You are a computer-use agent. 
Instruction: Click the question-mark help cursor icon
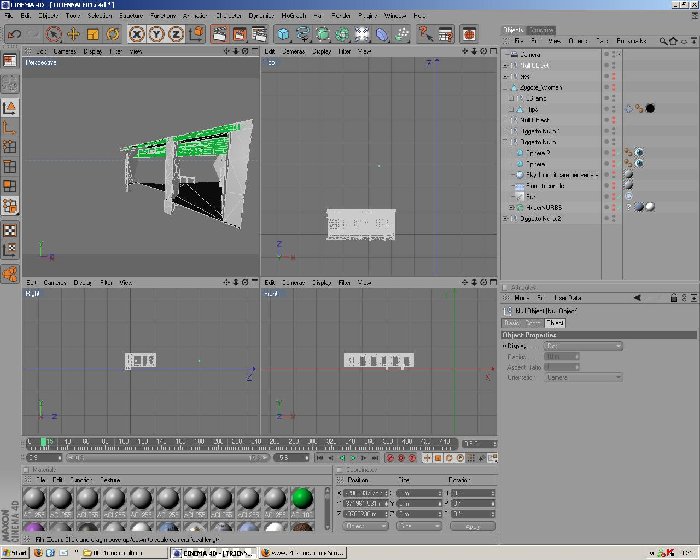coord(425,34)
